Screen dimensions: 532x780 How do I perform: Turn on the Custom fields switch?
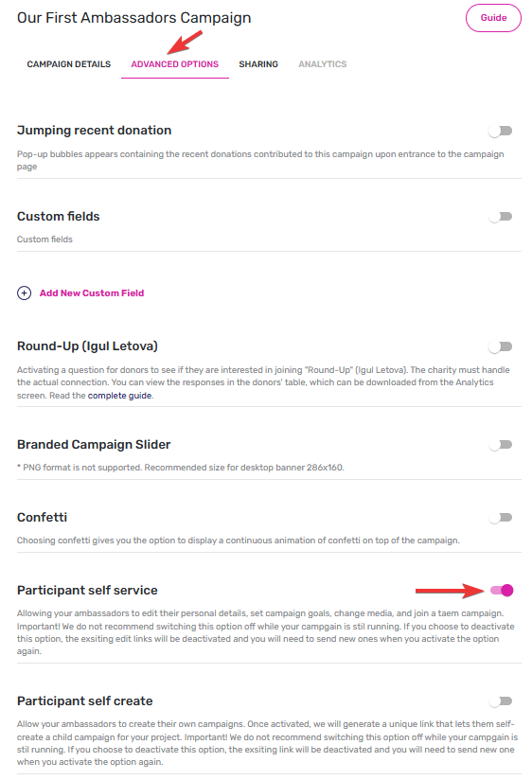pyautogui.click(x=500, y=217)
